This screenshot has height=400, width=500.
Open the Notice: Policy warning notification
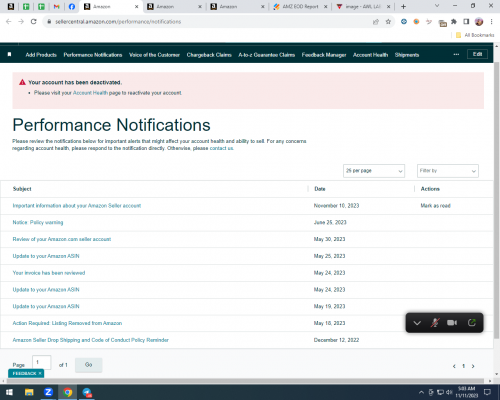(38, 222)
